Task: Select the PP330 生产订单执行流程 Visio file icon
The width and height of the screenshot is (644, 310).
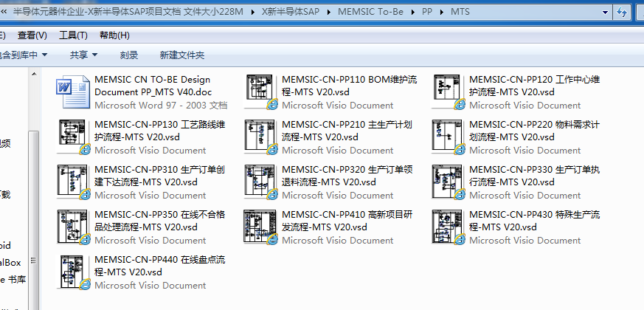Action: coord(448,182)
